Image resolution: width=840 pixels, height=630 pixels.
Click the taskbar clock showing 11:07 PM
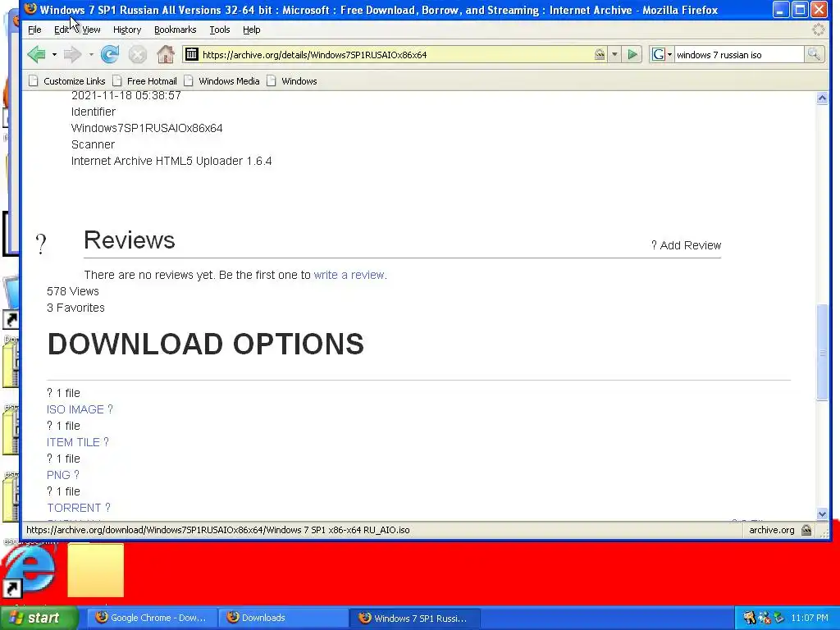[809, 618]
